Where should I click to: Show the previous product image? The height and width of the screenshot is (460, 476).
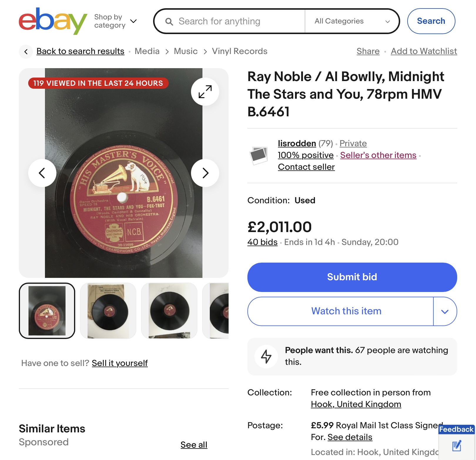click(42, 173)
